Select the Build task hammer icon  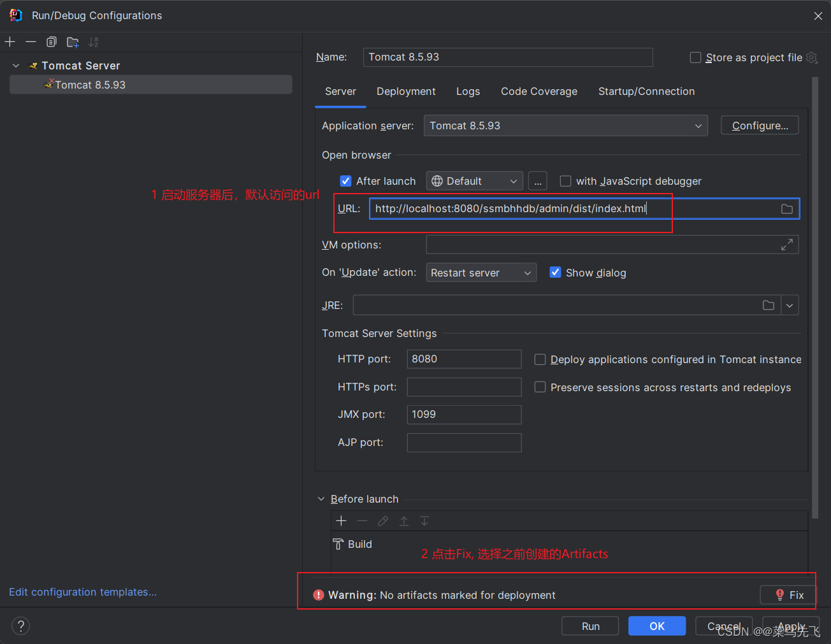pyautogui.click(x=338, y=544)
